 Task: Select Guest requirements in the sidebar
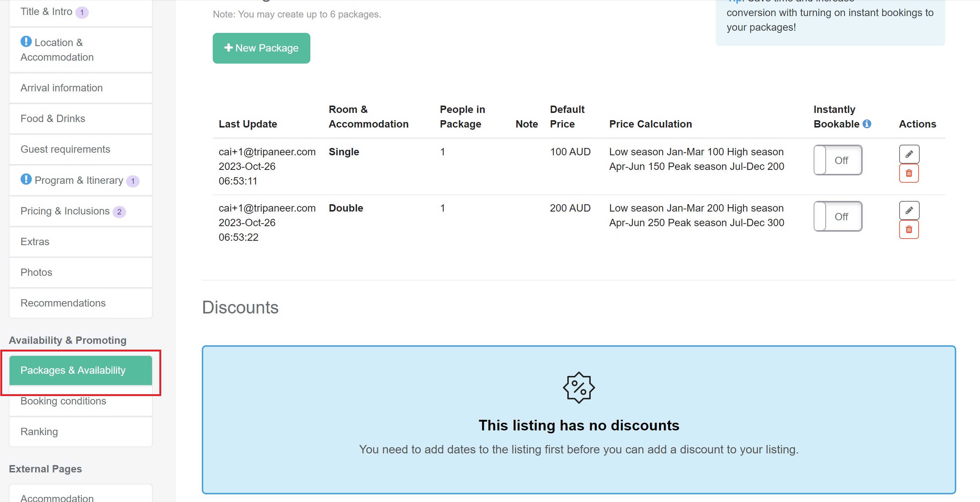click(x=65, y=149)
